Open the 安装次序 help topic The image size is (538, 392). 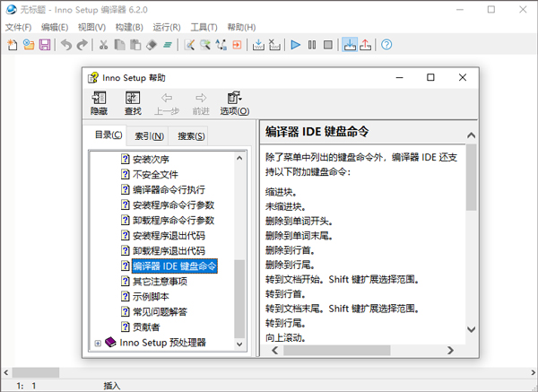point(151,160)
